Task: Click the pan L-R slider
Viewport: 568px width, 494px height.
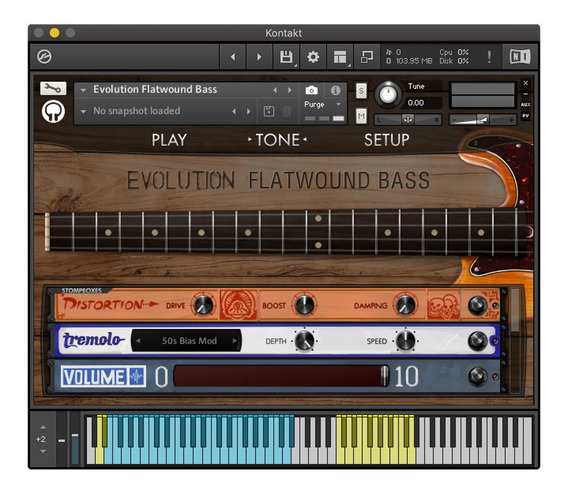Action: [408, 120]
